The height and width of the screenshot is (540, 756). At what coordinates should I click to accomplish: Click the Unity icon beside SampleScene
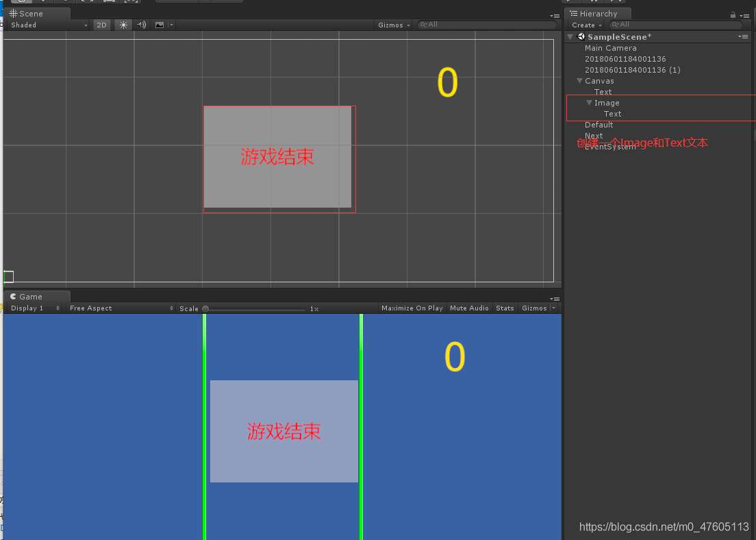(x=581, y=37)
